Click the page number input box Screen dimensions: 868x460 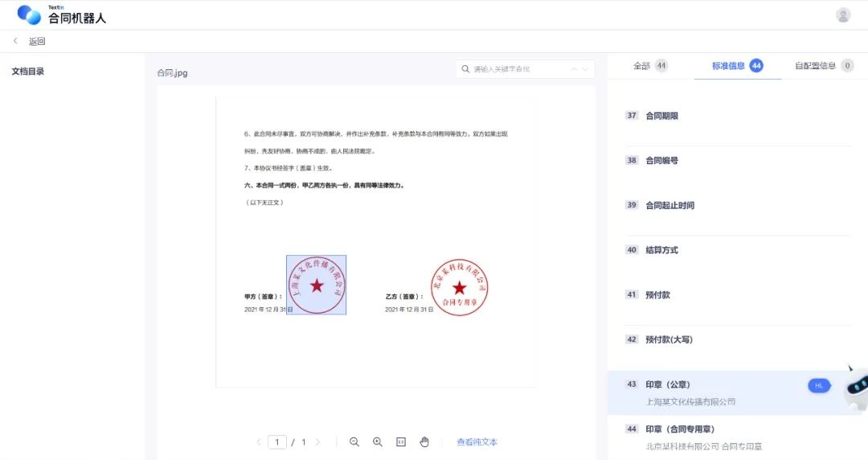click(276, 442)
